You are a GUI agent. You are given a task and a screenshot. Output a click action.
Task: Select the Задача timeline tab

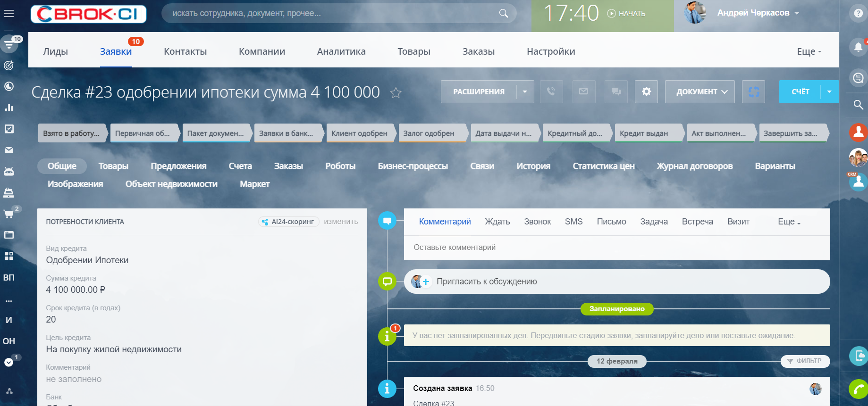tap(654, 222)
